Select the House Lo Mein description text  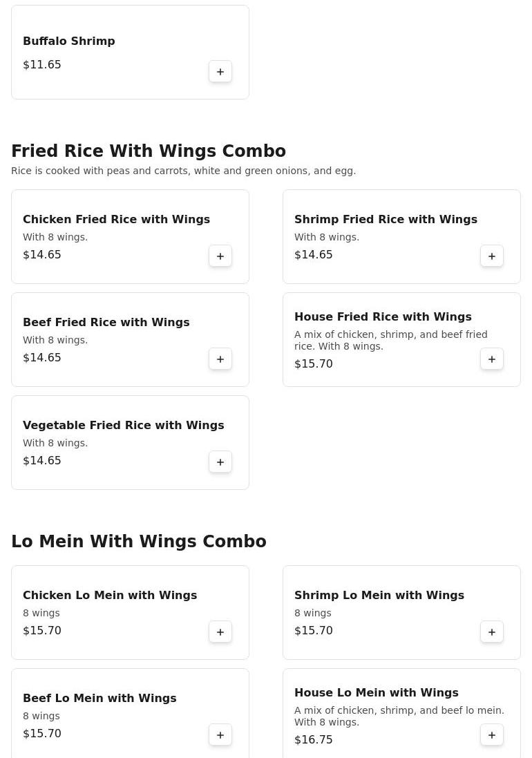point(399,716)
